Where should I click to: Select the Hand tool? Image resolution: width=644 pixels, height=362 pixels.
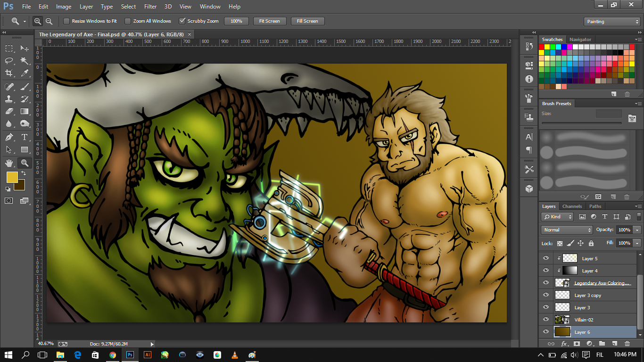coord(9,163)
